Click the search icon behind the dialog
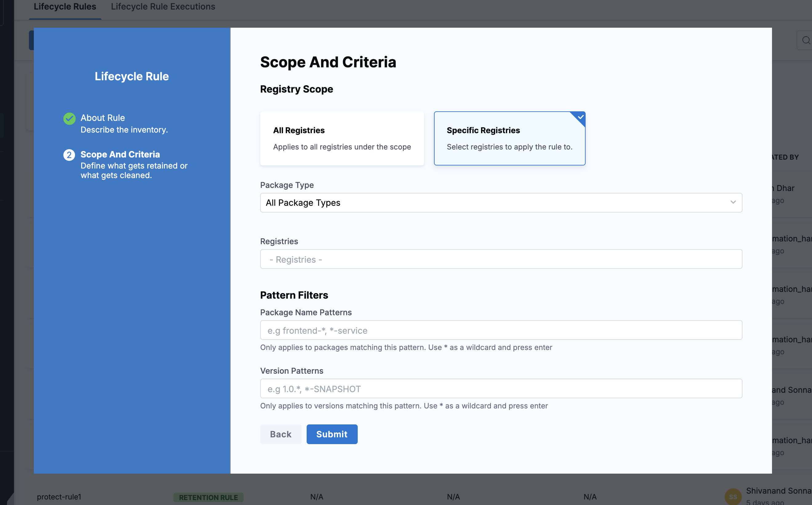The image size is (812, 505). pos(806,40)
